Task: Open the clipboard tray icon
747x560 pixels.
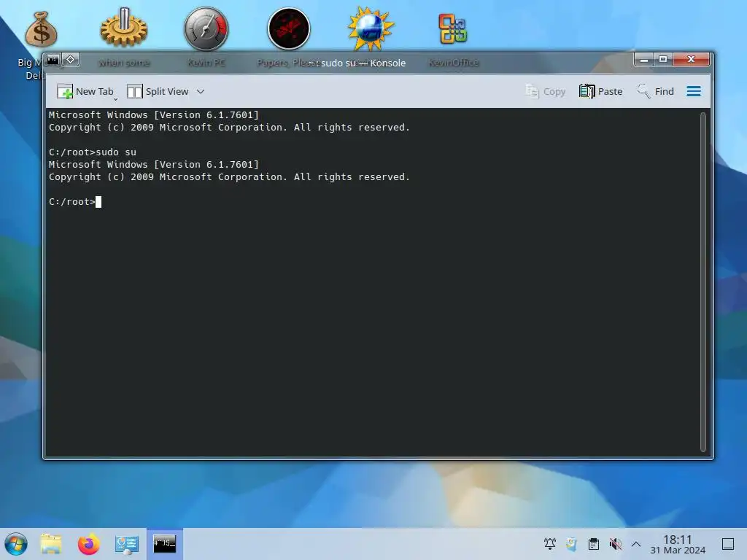Action: [594, 543]
